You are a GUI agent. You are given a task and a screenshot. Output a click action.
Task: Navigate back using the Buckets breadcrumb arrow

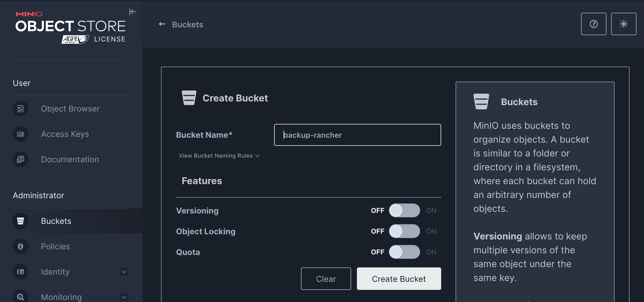pos(162,24)
